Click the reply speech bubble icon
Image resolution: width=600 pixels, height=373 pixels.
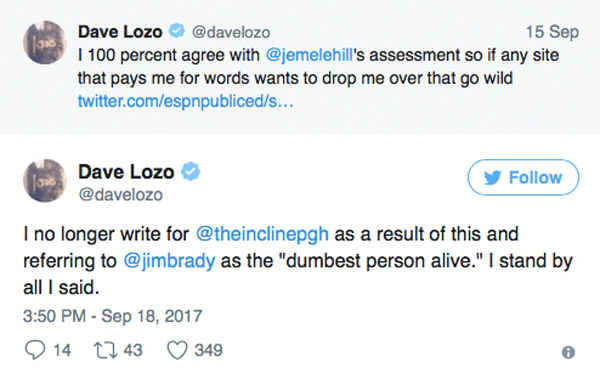[x=35, y=350]
